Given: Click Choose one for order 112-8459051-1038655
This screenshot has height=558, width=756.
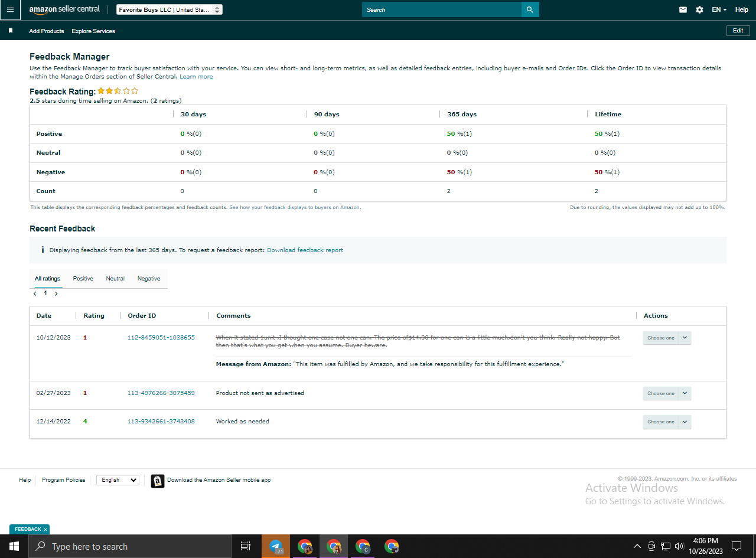Looking at the screenshot, I should coord(661,338).
